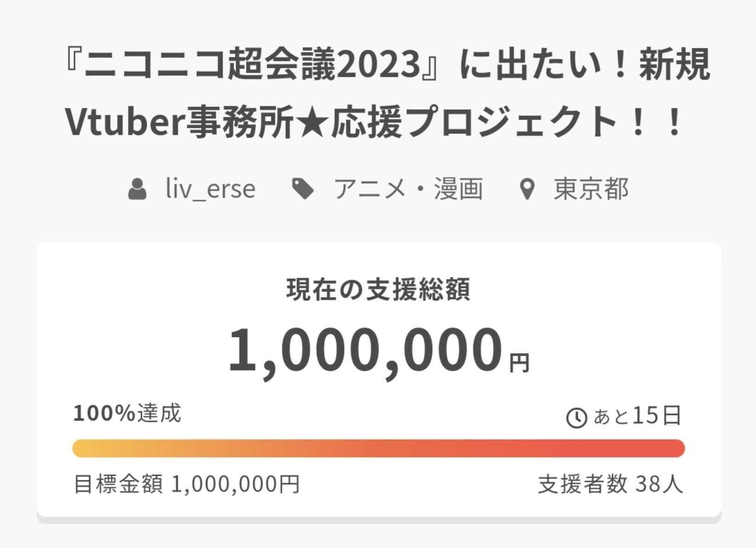
Task: Click the 100%達成 achievement label
Action: tap(127, 413)
